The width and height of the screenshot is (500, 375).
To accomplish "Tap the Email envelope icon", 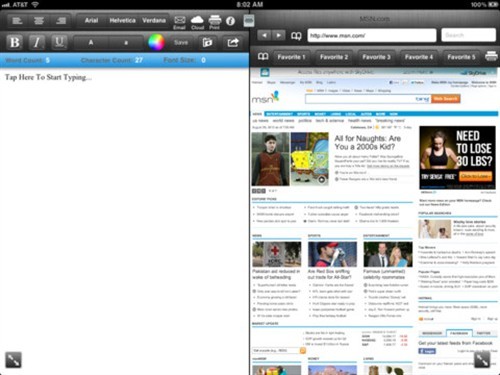I will (179, 22).
